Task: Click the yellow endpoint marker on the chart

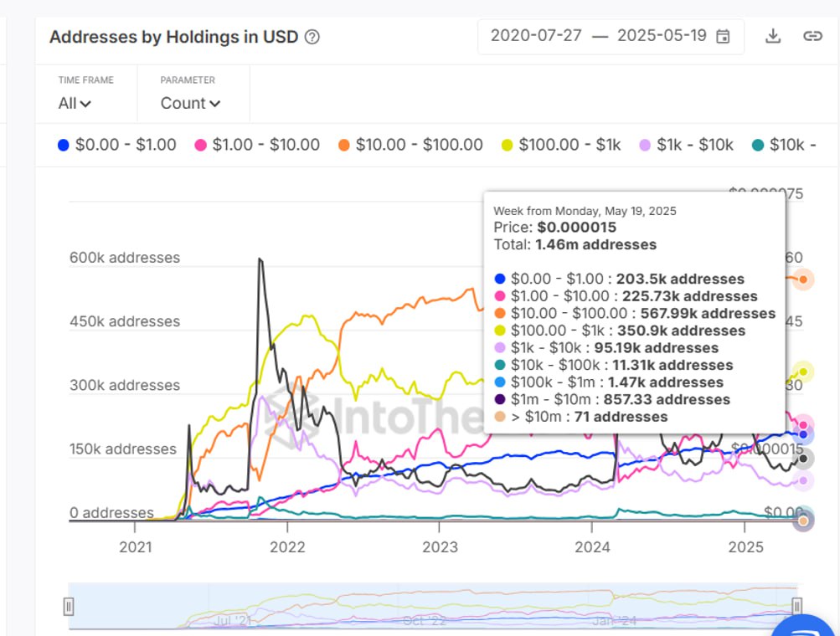Action: [x=803, y=372]
